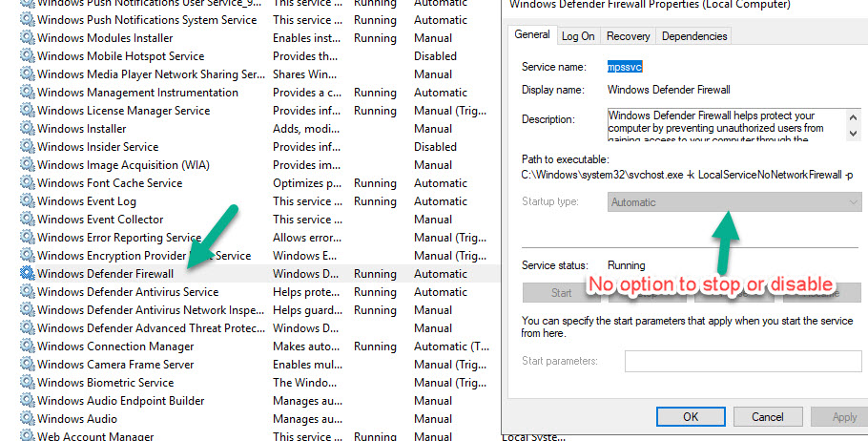
Task: Click gear icon beside Windows Image Acquisition (WIA)
Action: (x=27, y=164)
